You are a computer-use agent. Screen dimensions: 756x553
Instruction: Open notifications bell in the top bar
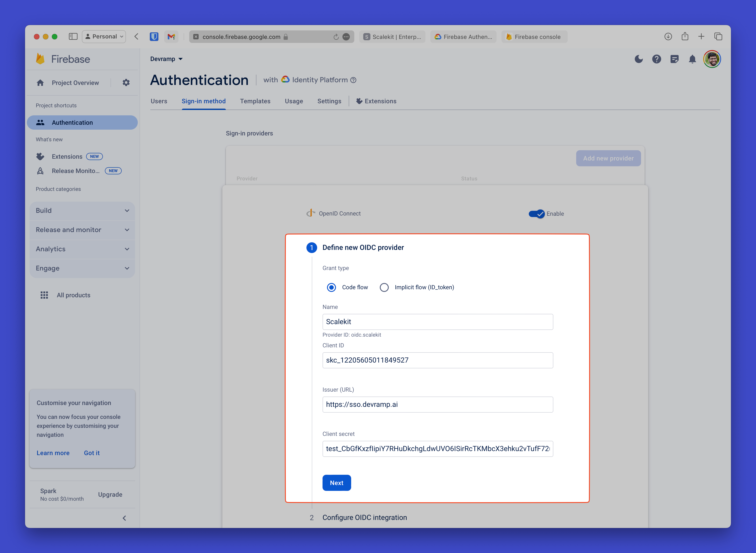pyautogui.click(x=692, y=59)
